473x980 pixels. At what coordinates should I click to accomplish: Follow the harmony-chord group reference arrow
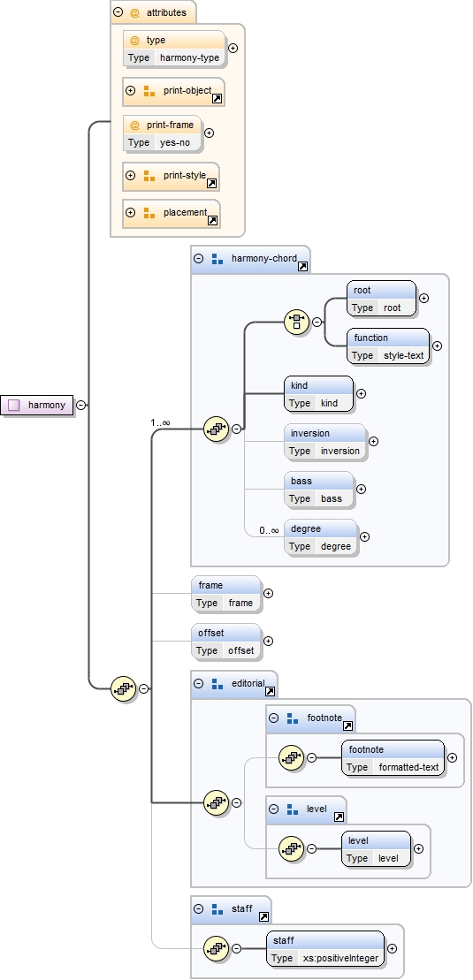click(302, 266)
